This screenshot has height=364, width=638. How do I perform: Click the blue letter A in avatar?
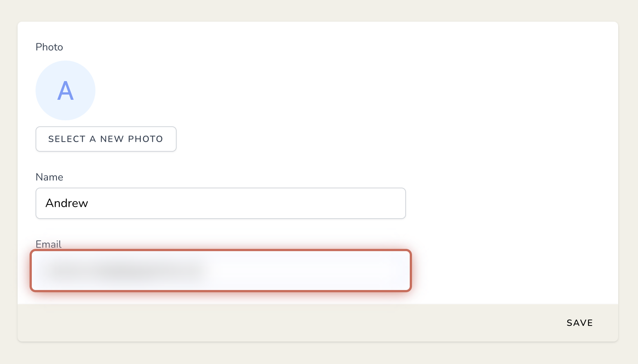point(65,91)
